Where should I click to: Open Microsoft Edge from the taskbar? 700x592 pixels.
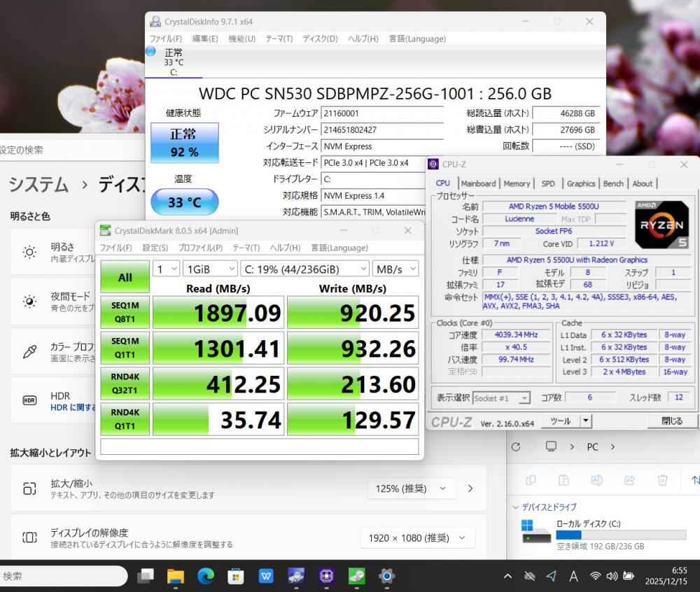[x=206, y=576]
